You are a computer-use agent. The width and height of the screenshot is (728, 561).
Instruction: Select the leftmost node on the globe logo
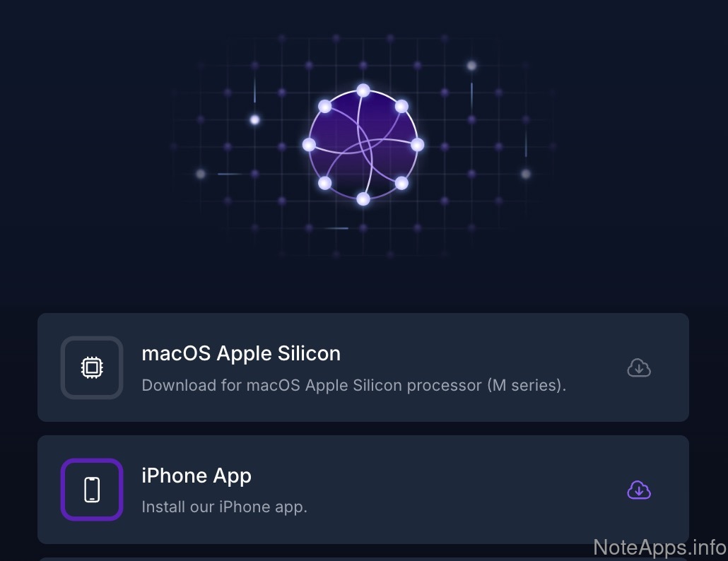[309, 145]
